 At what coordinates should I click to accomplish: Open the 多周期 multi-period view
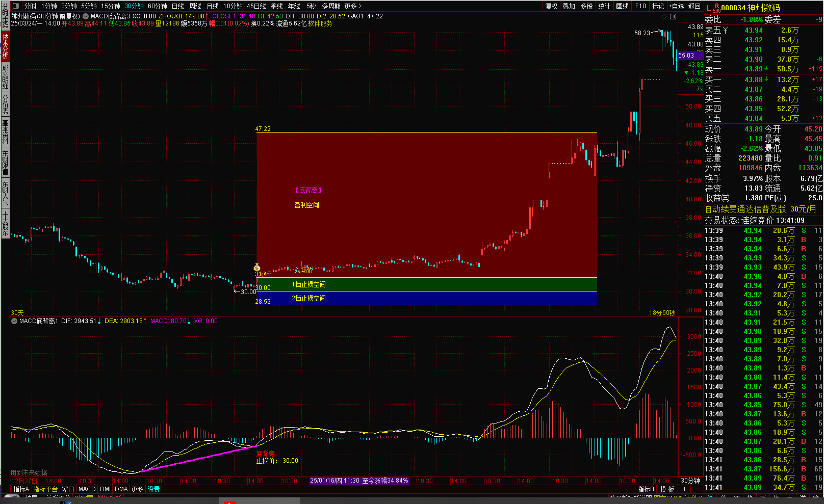(x=331, y=6)
